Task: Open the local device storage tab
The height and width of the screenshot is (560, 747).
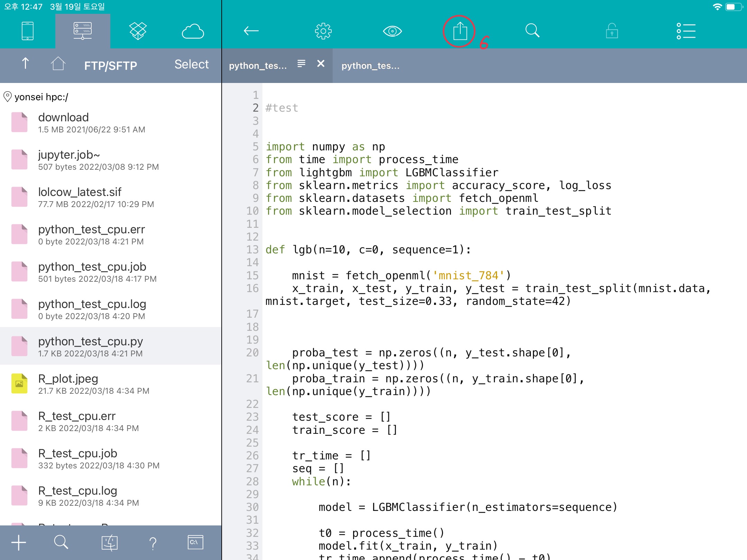Action: coord(27,31)
